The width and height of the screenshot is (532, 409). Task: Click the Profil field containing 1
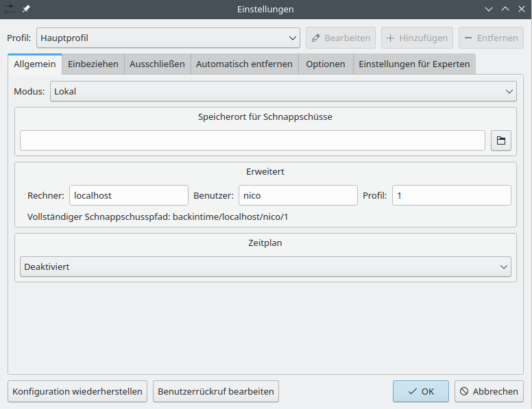click(452, 195)
